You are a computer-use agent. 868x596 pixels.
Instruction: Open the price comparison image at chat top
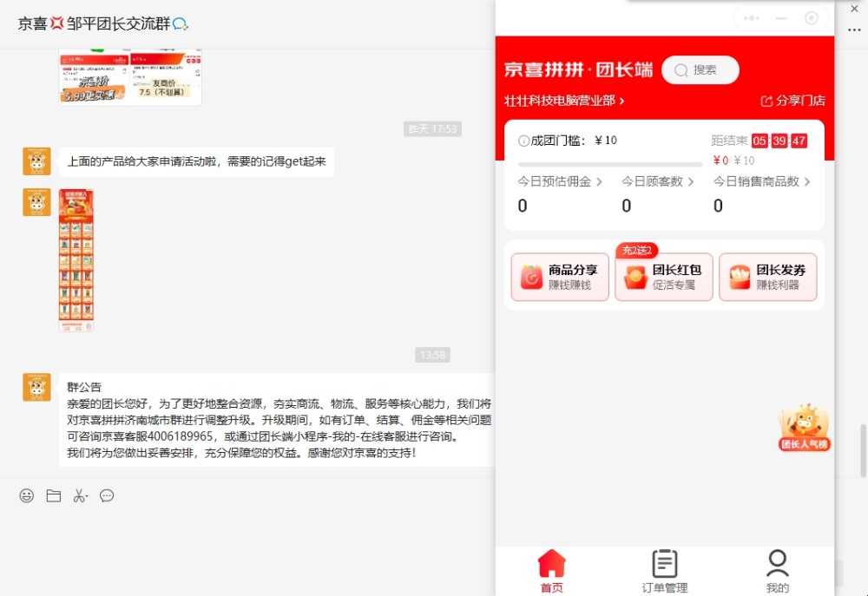click(x=130, y=77)
